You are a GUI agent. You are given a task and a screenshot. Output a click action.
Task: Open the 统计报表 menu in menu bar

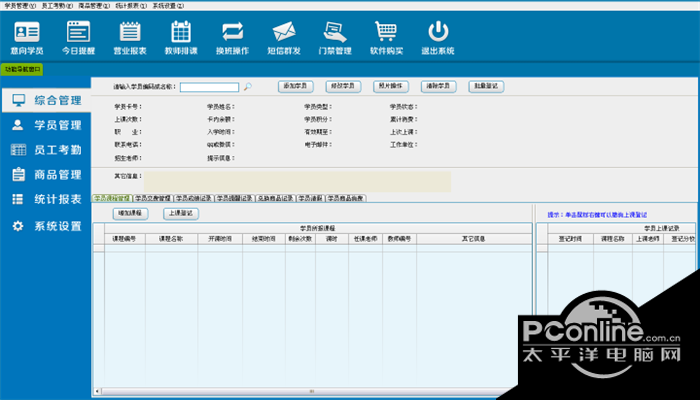(x=131, y=6)
